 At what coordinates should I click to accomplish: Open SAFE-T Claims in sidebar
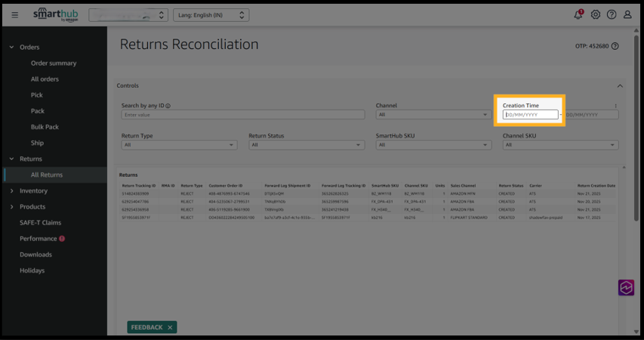click(x=41, y=223)
